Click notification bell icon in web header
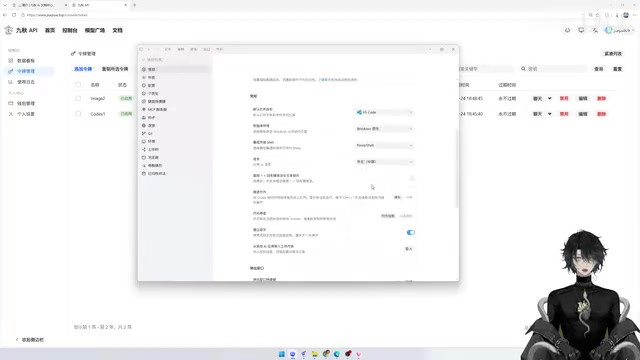The width and height of the screenshot is (640, 360). click(567, 30)
